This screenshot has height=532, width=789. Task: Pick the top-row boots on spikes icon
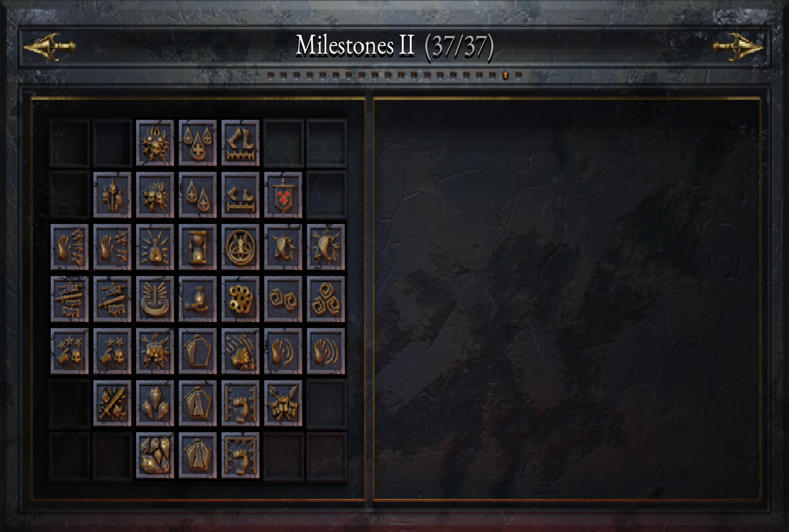pyautogui.click(x=240, y=143)
